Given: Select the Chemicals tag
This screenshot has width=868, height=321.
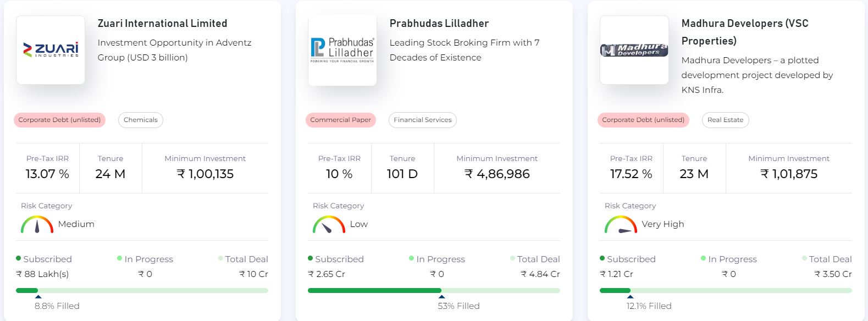Looking at the screenshot, I should (141, 120).
